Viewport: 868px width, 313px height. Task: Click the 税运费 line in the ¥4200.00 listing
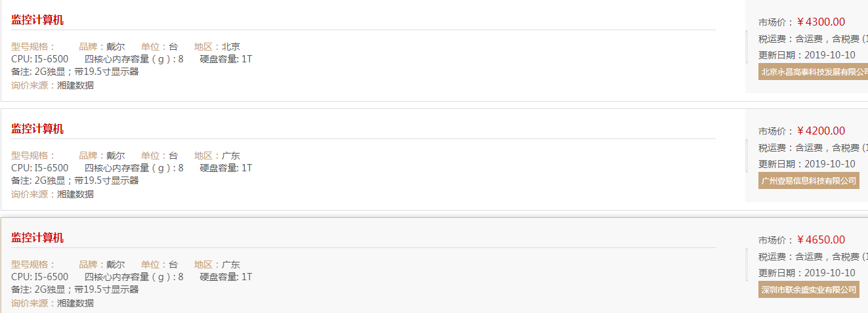(x=813, y=148)
